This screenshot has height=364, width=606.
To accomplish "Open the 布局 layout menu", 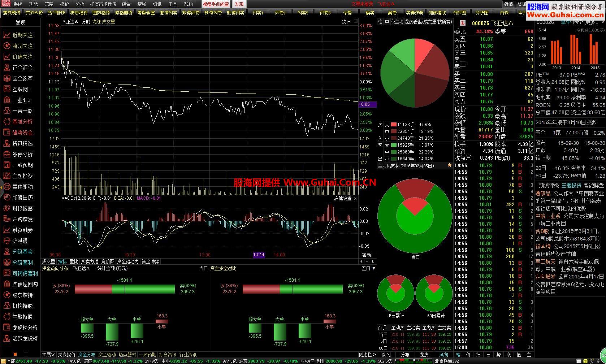I will 366,255.
